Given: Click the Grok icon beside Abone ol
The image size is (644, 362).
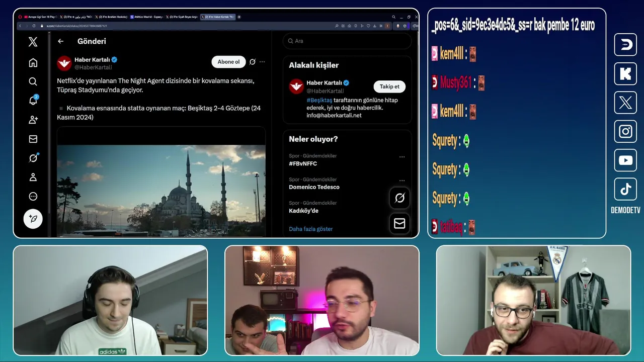Looking at the screenshot, I should pyautogui.click(x=253, y=62).
